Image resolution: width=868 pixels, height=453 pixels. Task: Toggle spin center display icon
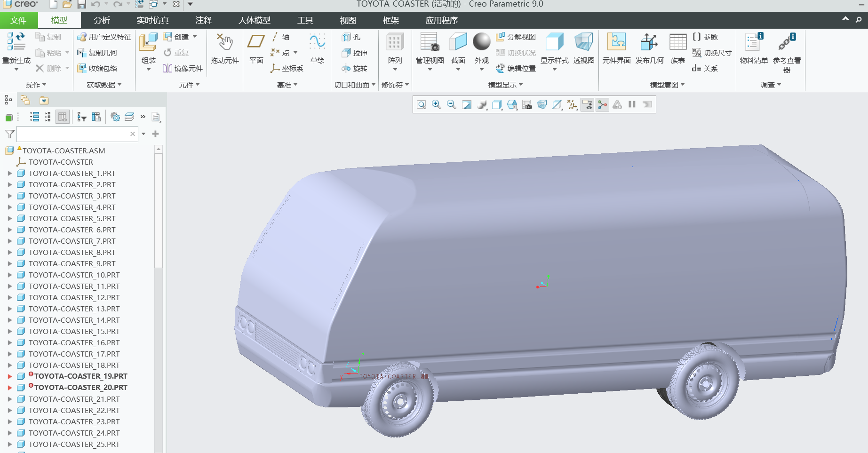coord(602,104)
